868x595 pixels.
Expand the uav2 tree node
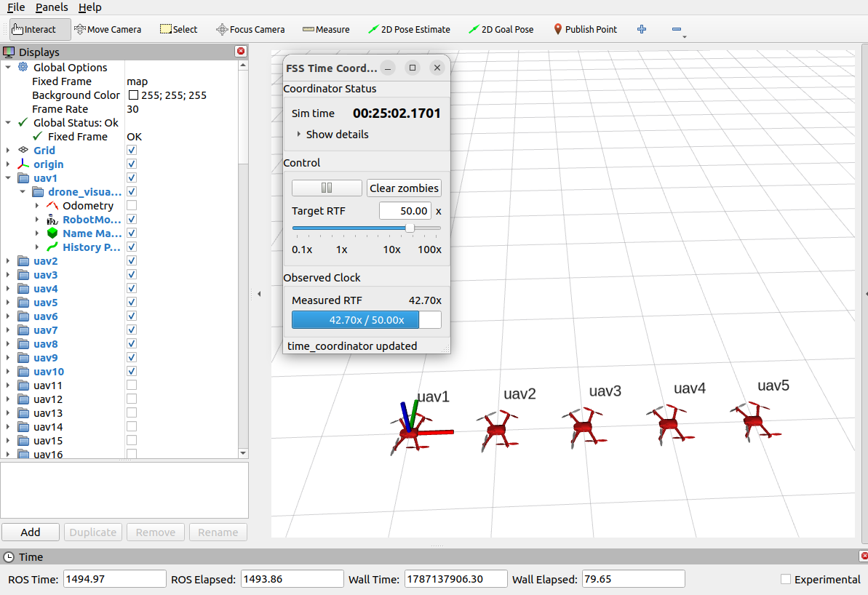coord(8,260)
